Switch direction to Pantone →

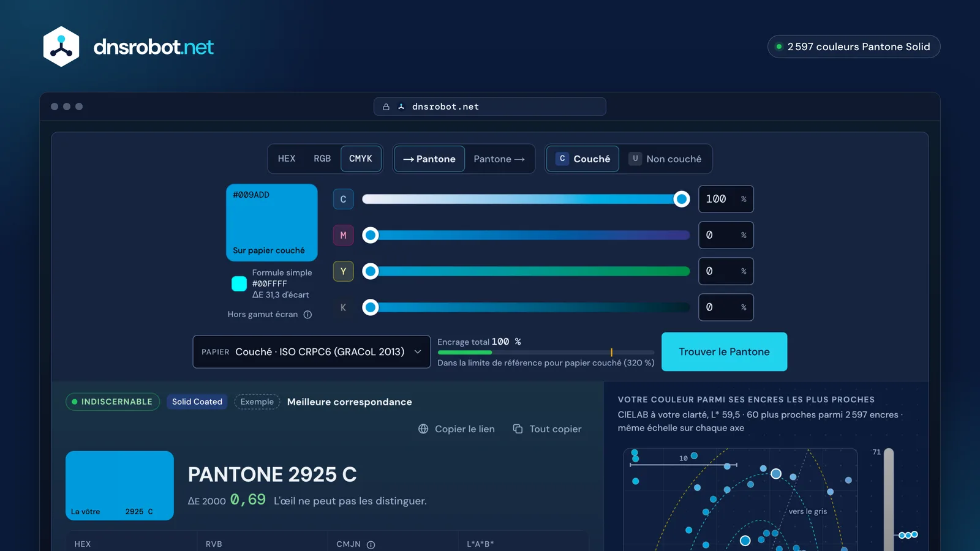tap(499, 159)
